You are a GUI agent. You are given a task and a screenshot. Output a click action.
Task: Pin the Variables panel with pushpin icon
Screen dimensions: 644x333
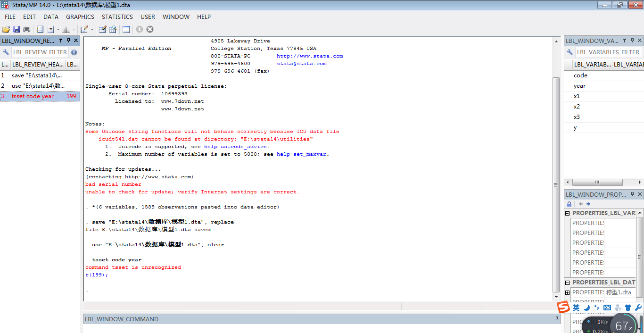[632, 41]
